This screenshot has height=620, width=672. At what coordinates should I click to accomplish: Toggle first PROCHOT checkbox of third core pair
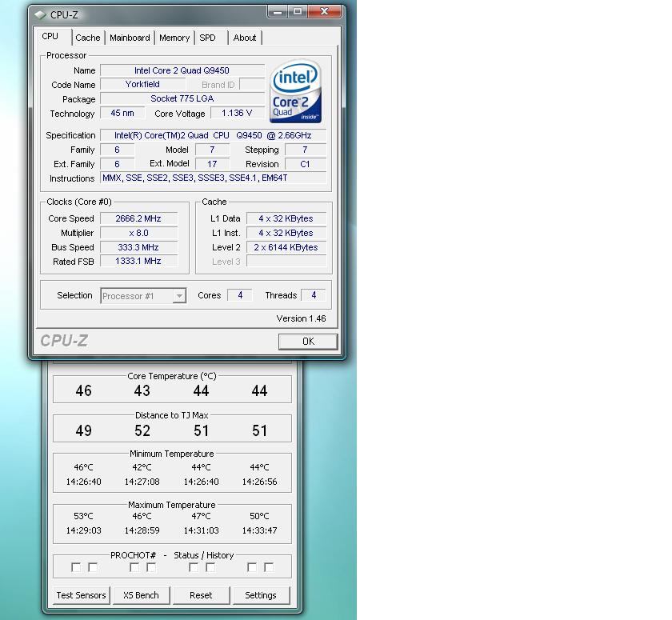194,567
